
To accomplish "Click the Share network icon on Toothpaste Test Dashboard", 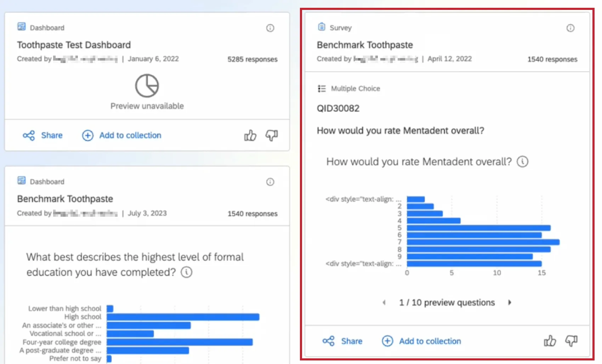I will click(x=28, y=135).
